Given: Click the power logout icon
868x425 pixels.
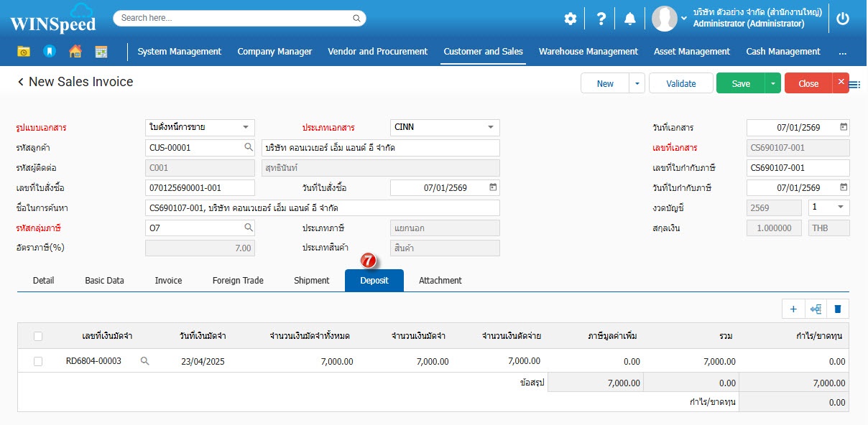Looking at the screenshot, I should (843, 19).
